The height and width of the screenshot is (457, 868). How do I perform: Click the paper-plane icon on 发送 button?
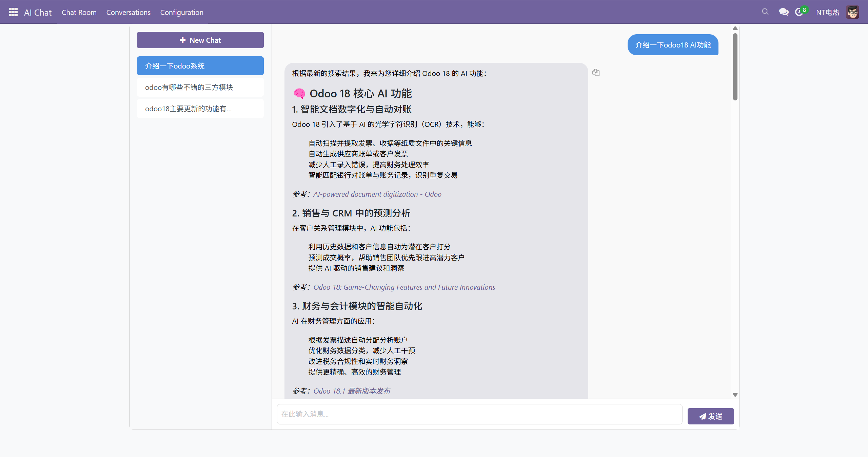[702, 416]
